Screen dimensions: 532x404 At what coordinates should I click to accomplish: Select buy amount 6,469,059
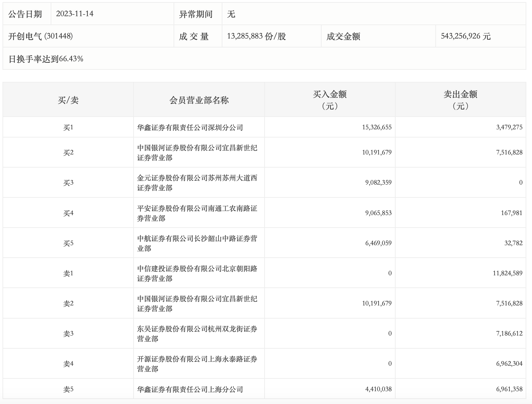pyautogui.click(x=378, y=243)
